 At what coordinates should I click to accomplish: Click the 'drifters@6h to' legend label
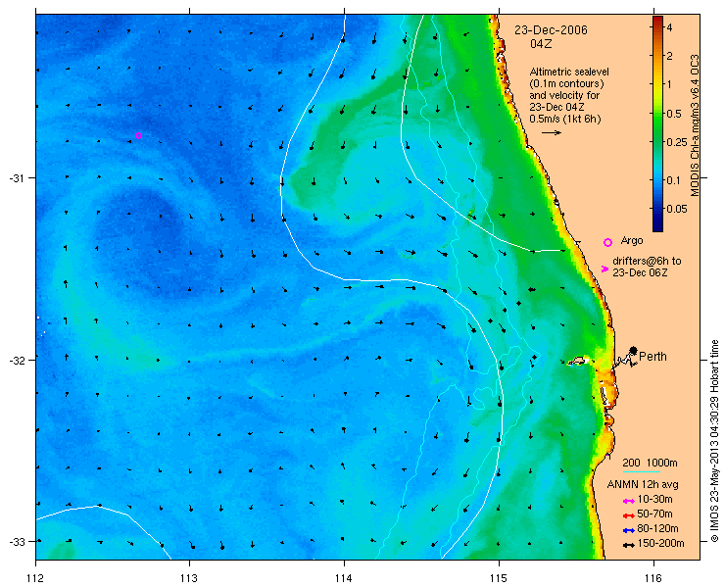(647, 262)
